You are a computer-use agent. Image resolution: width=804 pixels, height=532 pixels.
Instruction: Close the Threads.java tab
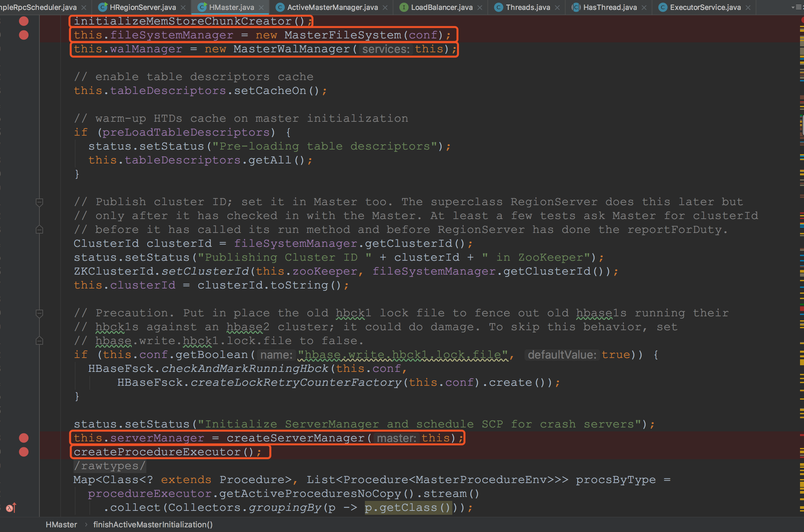557,8
